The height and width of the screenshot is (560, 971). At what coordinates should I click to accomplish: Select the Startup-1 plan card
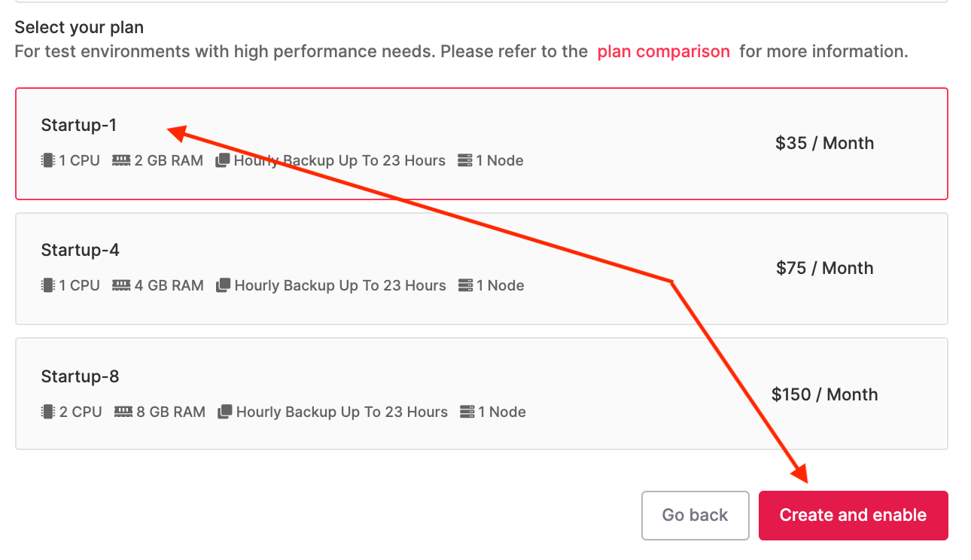482,144
